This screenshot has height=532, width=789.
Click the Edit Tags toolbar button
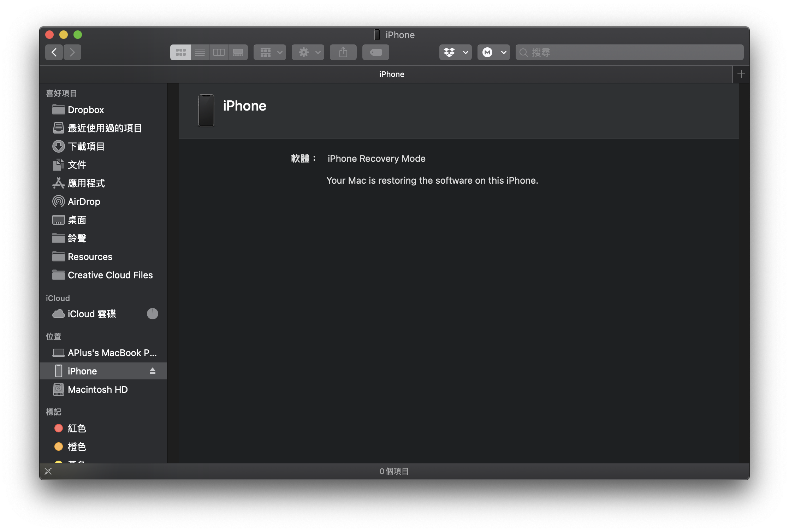[376, 52]
